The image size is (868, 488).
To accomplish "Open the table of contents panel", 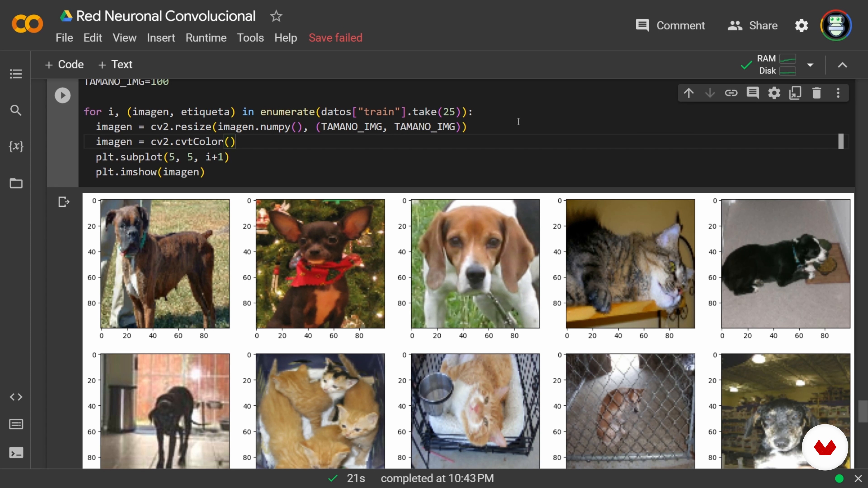I will (16, 74).
